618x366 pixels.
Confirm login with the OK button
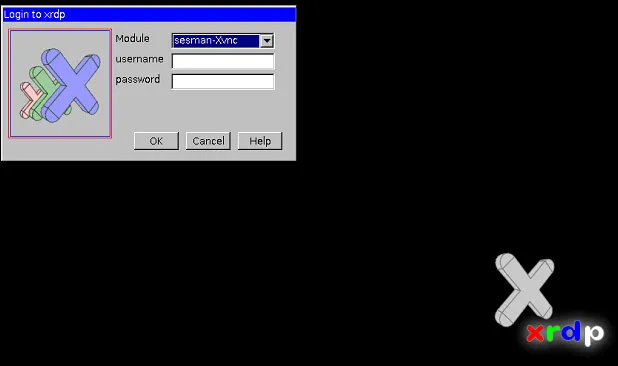pos(156,141)
